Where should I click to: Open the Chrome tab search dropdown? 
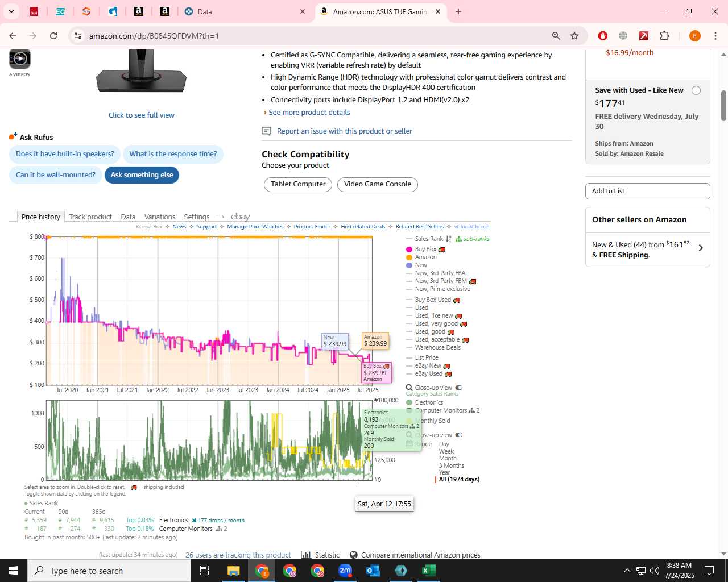pos(11,11)
